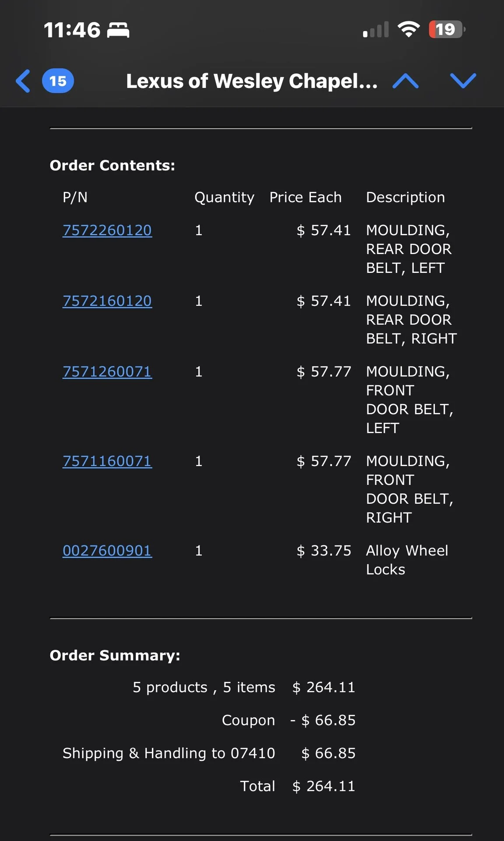504x841 pixels.
Task: Tap the Order Summary heading
Action: pyautogui.click(x=115, y=655)
